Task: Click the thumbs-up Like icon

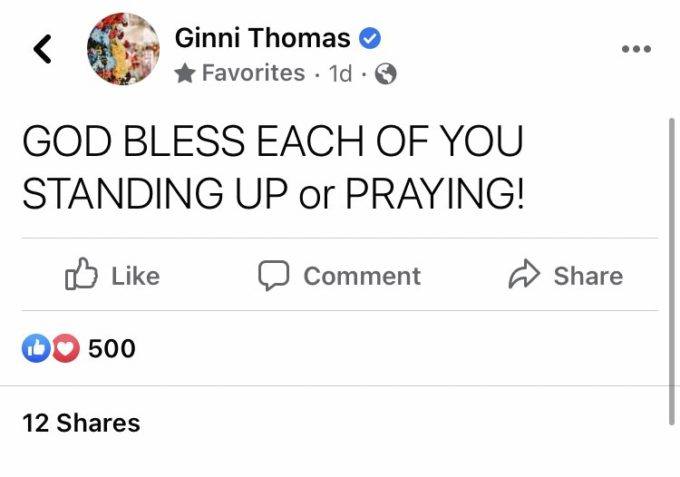Action: [80, 275]
